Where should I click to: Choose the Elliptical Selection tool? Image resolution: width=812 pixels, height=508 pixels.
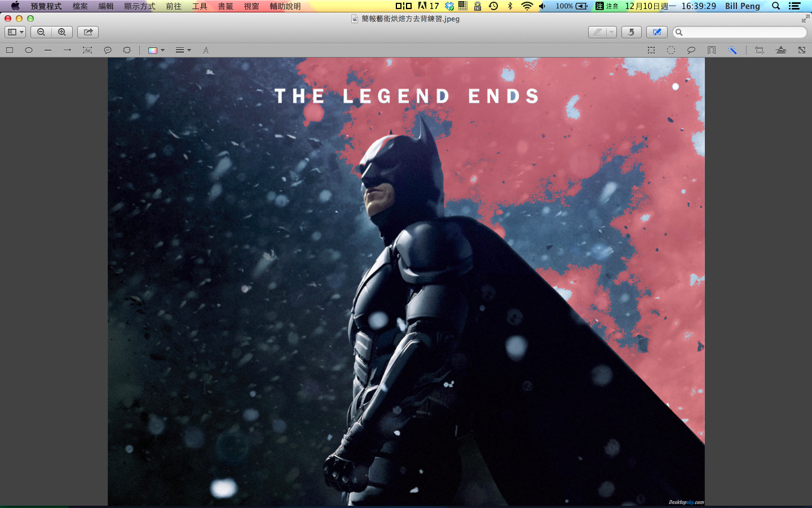[671, 50]
